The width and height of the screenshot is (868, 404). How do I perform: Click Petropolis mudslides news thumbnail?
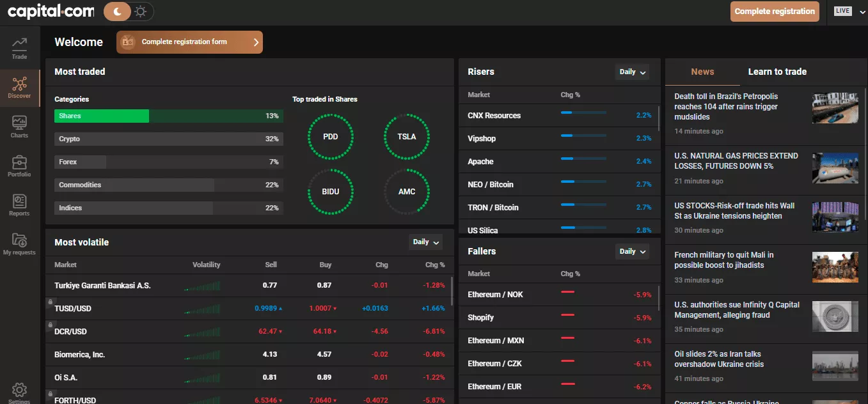[x=835, y=109]
